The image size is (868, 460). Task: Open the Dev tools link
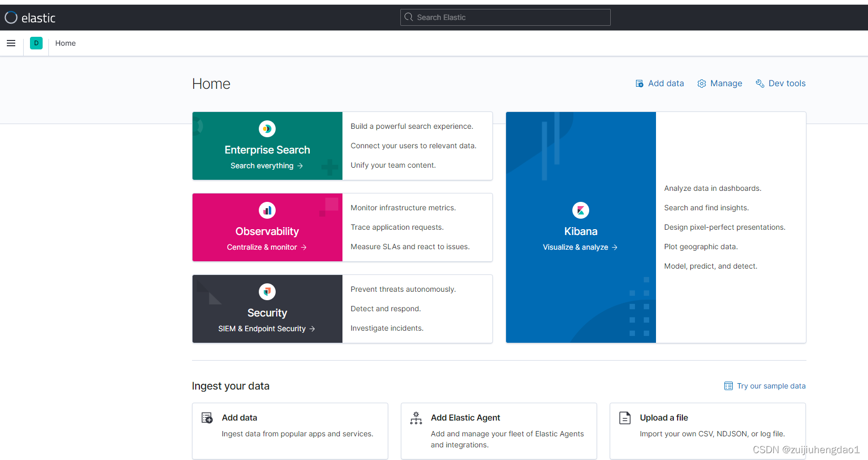tap(787, 83)
